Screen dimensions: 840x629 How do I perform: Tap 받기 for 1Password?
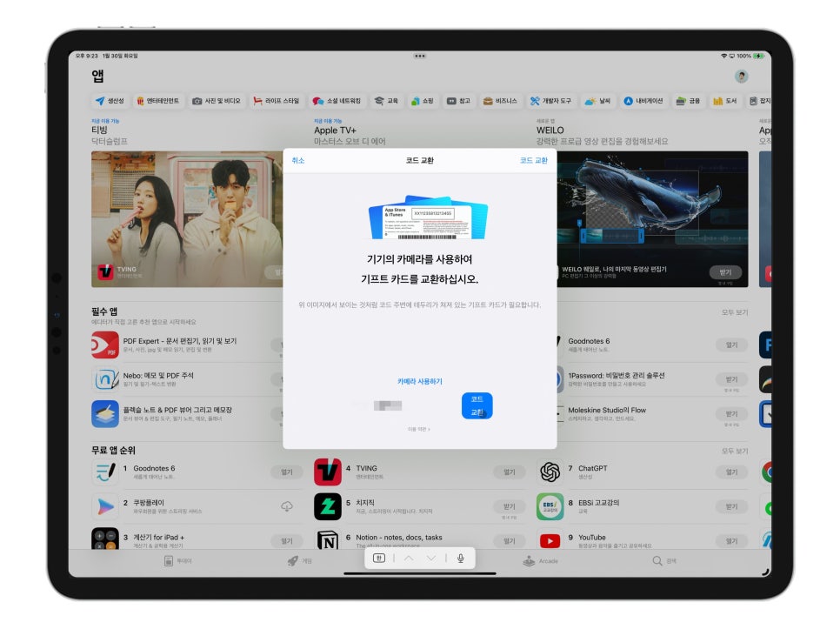[x=732, y=379]
